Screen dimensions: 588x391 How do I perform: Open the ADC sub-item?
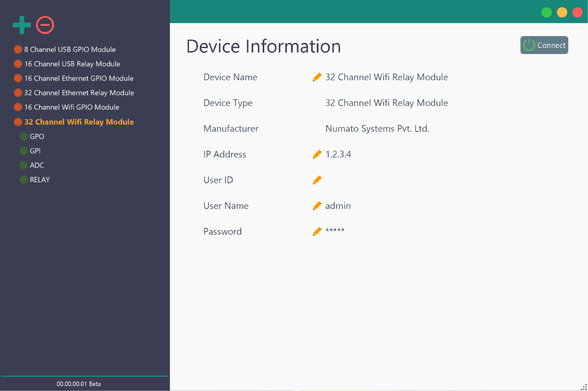37,165
